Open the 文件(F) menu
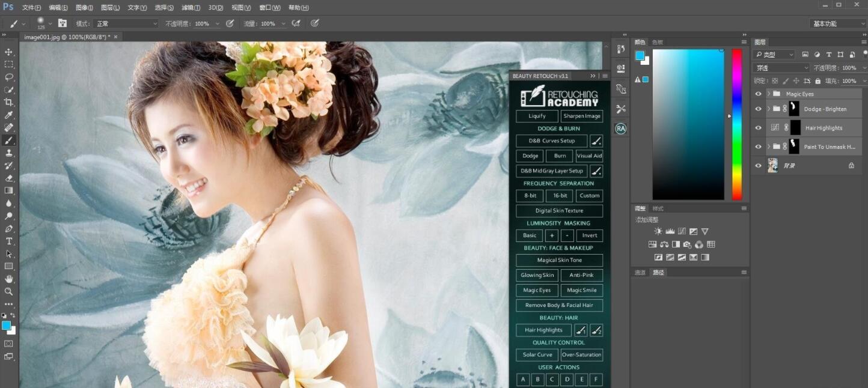The height and width of the screenshot is (388, 868). pyautogui.click(x=31, y=8)
